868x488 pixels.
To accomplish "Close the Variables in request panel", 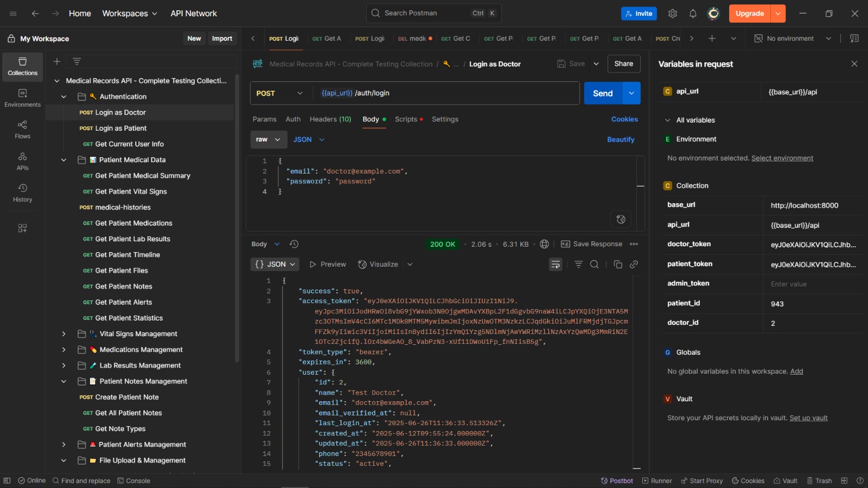I will coord(854,64).
